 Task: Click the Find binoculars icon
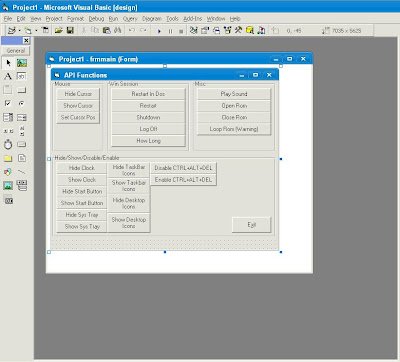coord(117,31)
